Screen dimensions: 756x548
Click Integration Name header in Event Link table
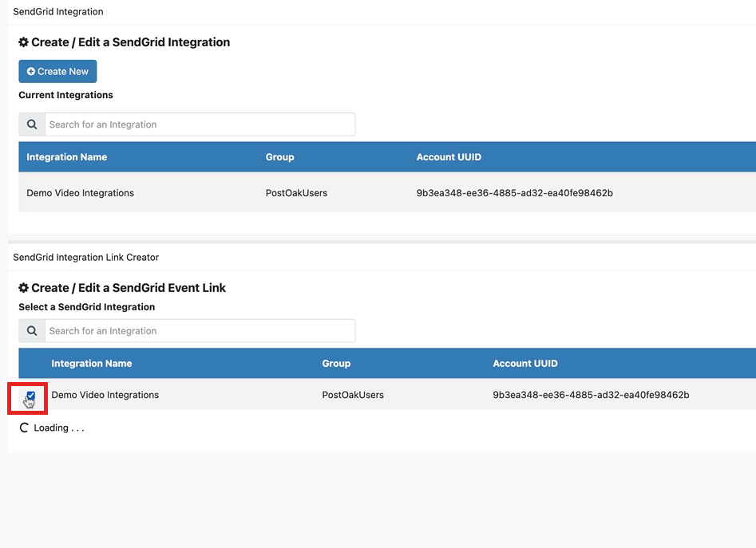pos(92,364)
